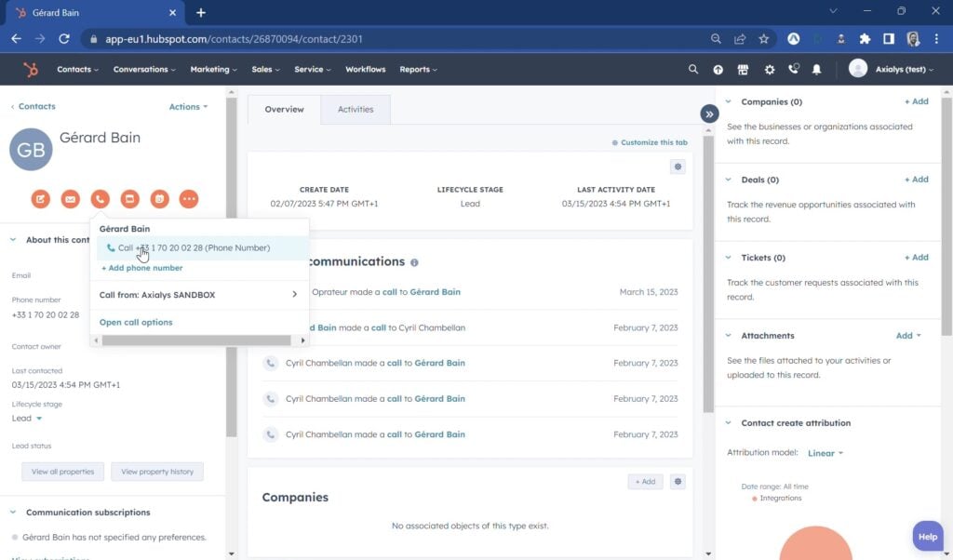
Task: Open the Help chat button
Action: point(928,537)
